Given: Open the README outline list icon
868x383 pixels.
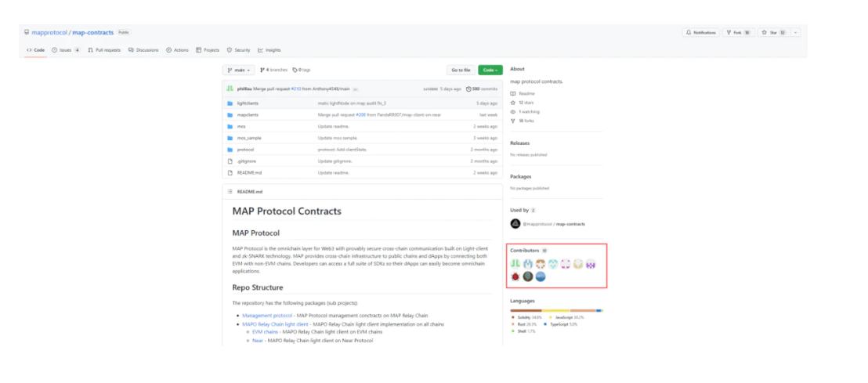Looking at the screenshot, I should pos(228,190).
